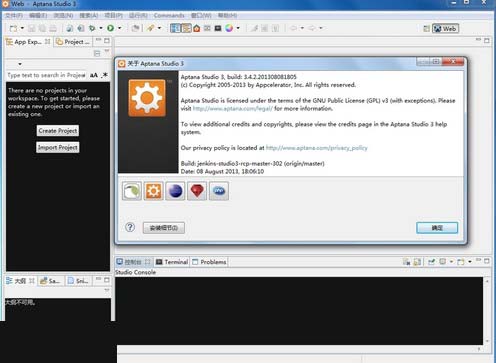Open the Run dropdown arrow
Image resolution: width=496 pixels, height=363 pixels.
[x=119, y=28]
